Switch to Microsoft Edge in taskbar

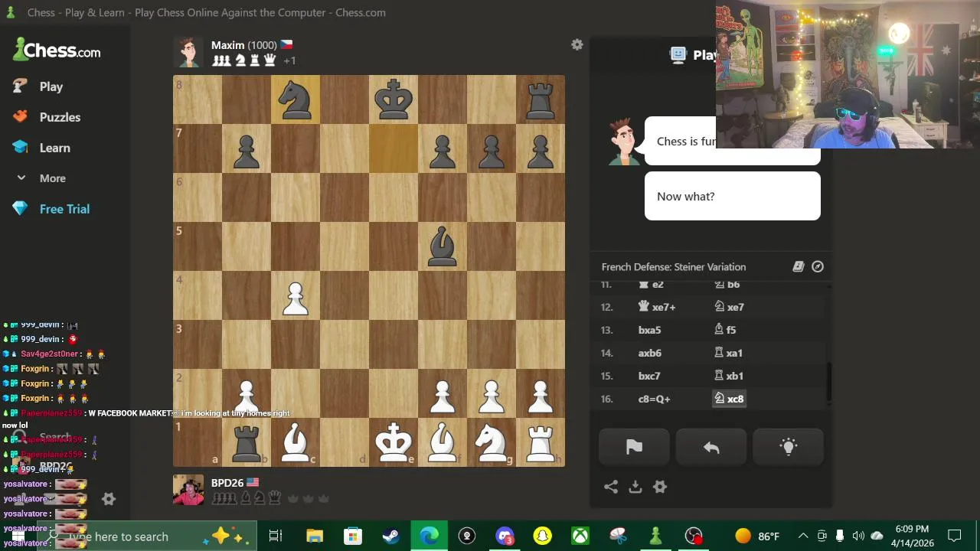click(429, 536)
